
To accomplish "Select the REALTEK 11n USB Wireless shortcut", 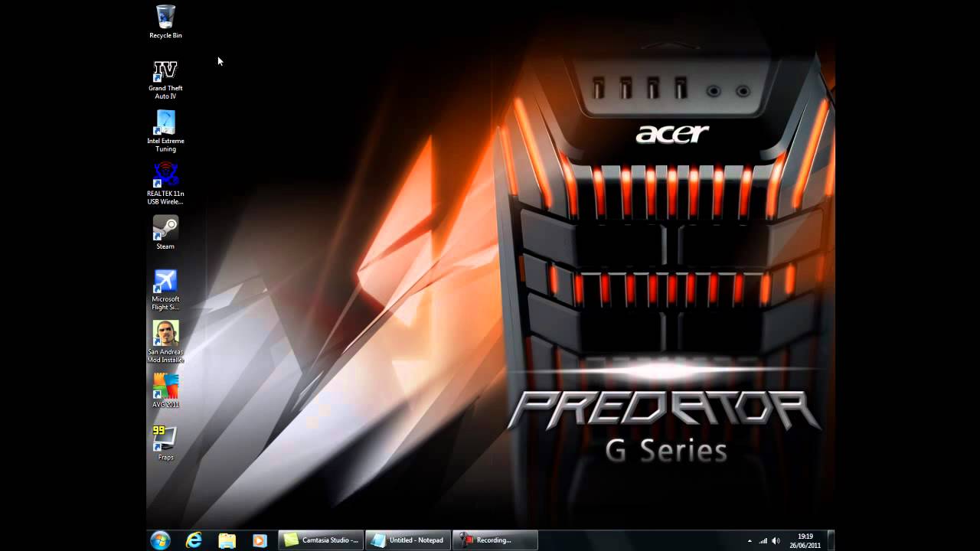I will (165, 184).
